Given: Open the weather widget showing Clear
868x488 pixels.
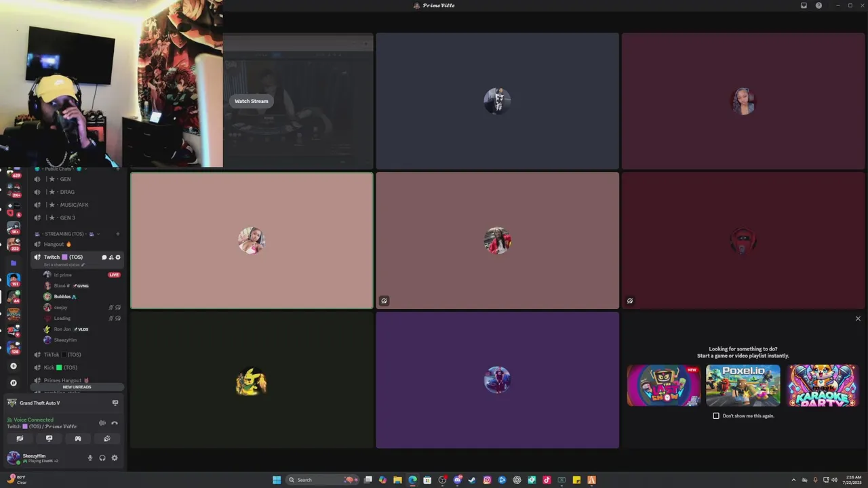Looking at the screenshot, I should [16, 480].
